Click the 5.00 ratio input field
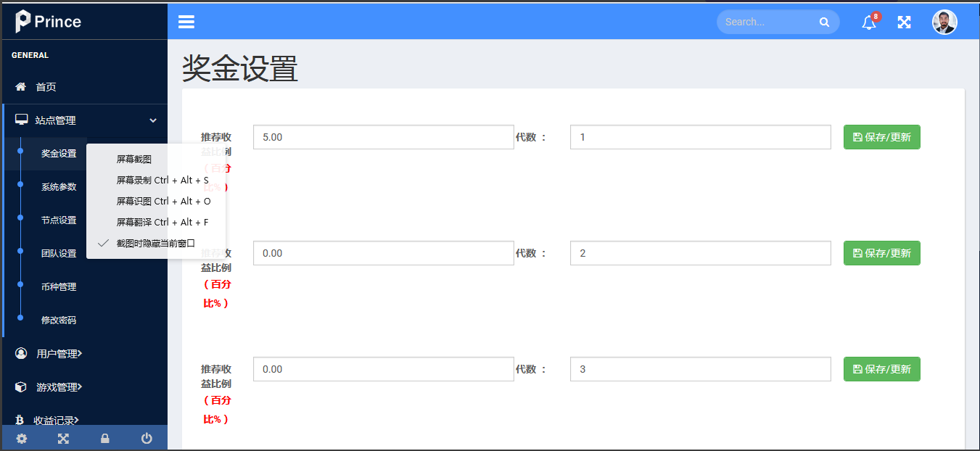Viewport: 980px width, 451px height. coord(383,137)
